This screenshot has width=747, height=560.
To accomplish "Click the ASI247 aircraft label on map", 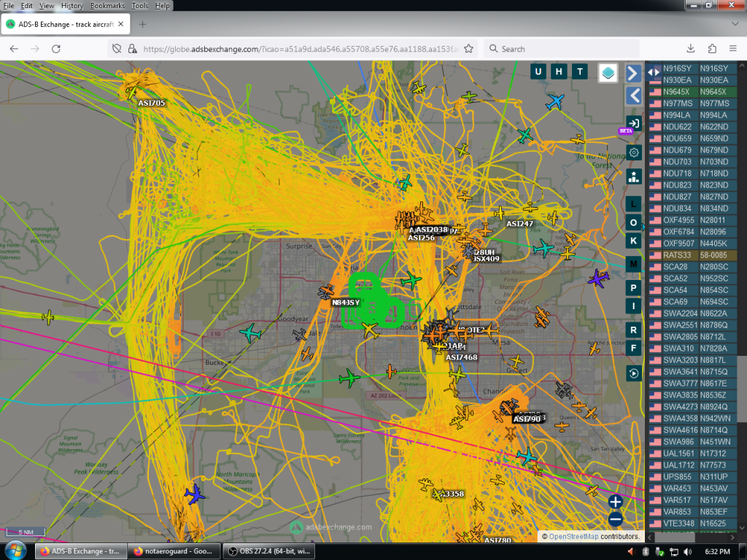I will point(519,223).
